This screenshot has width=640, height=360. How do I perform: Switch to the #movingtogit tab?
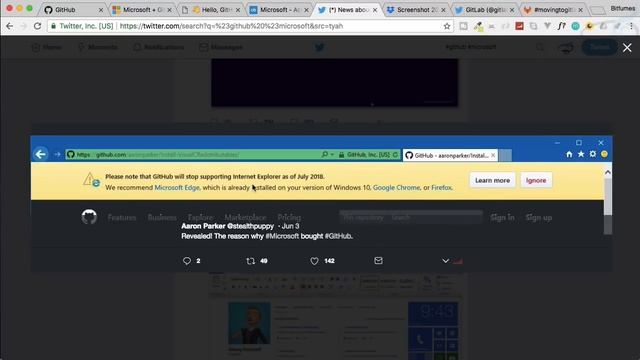tap(553, 9)
